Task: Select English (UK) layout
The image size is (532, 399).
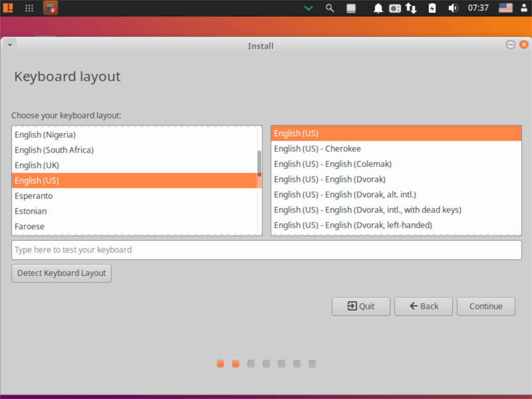Action: (134, 165)
